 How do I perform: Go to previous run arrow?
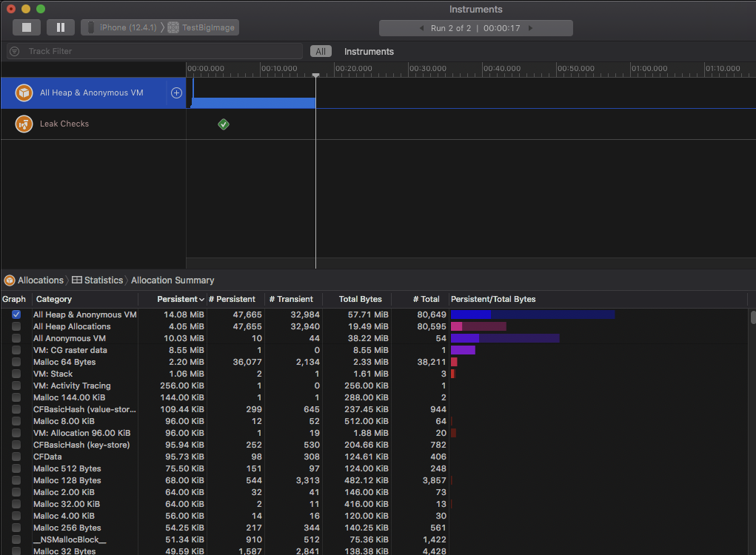pos(421,28)
